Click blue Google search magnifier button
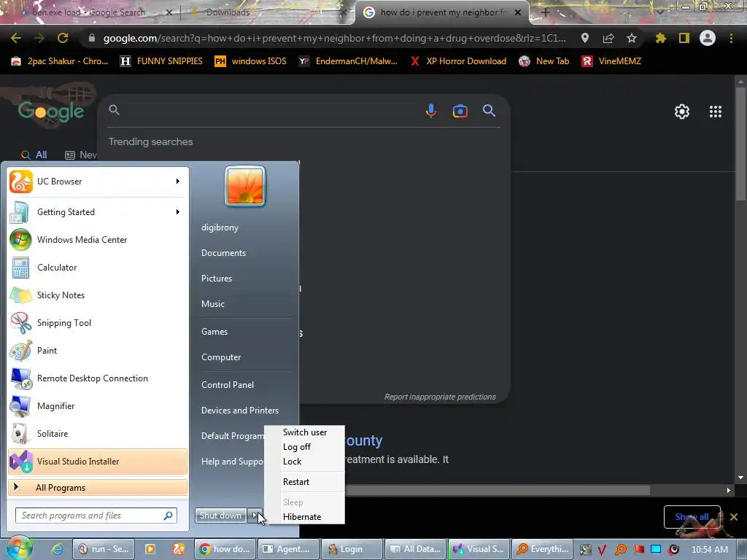 (489, 111)
